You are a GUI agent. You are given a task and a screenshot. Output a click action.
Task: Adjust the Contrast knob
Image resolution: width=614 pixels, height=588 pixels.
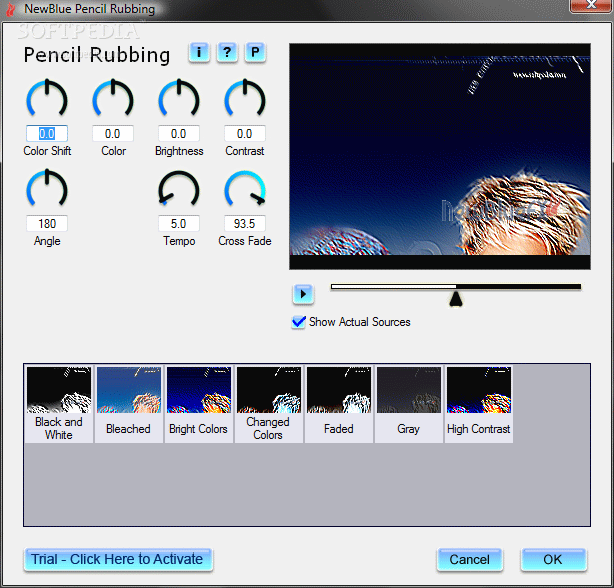click(245, 99)
